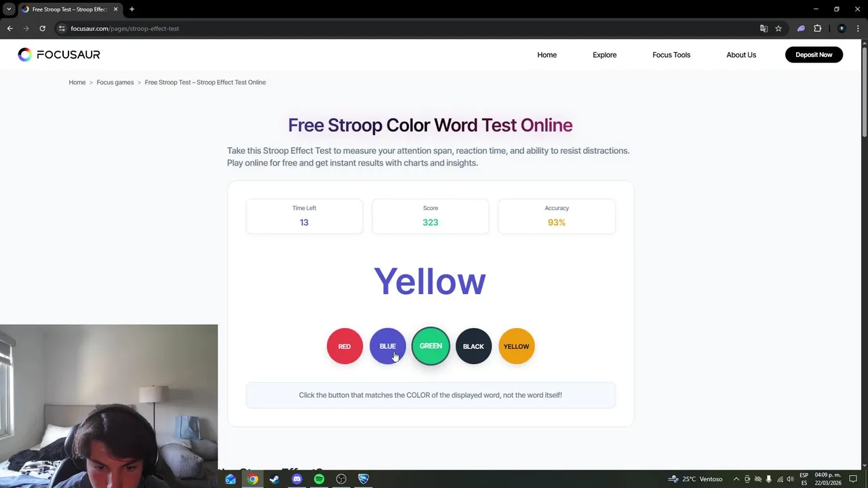Open Rocket League icon in taskbar
This screenshot has width=868, height=488.
[x=363, y=479]
